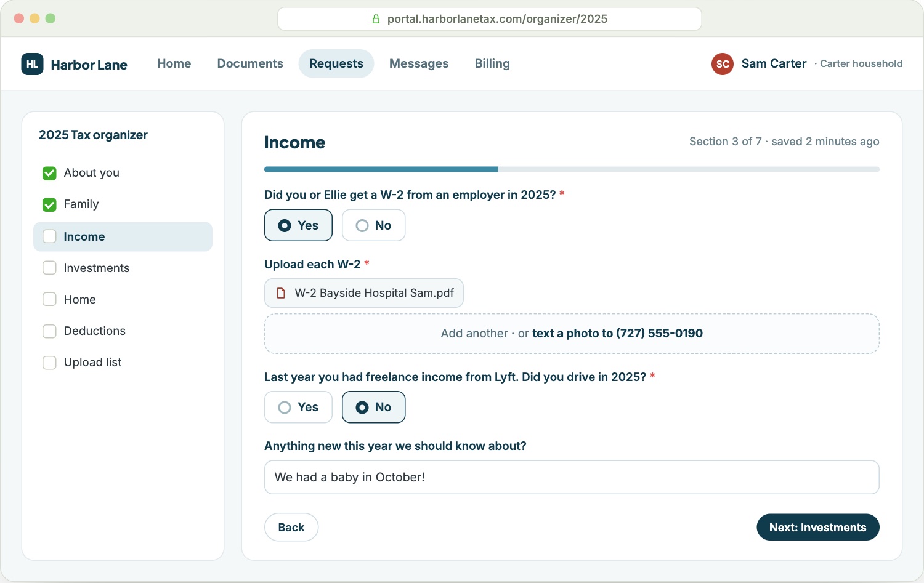Open W-2 Bayside Hospital Sam.pdf file
This screenshot has width=924, height=583.
pos(364,293)
